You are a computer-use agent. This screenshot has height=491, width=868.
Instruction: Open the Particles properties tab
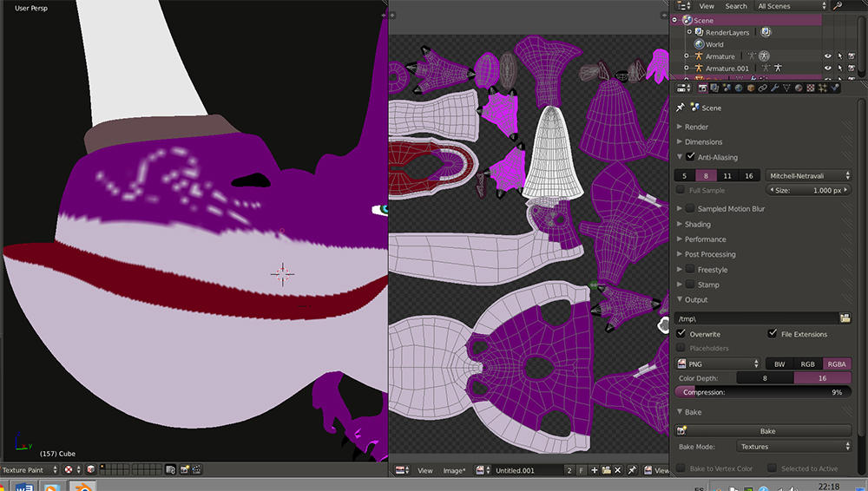tap(823, 88)
